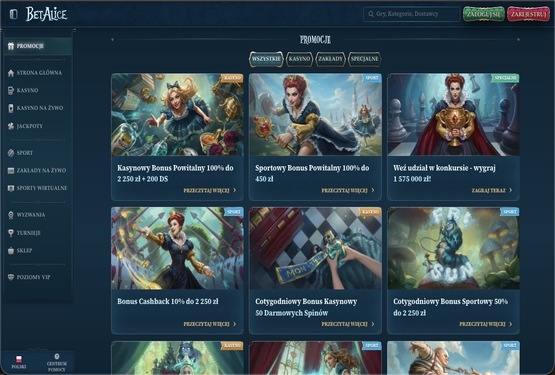Click the Zakłady na żywo icon
The image size is (555, 375).
[11, 171]
